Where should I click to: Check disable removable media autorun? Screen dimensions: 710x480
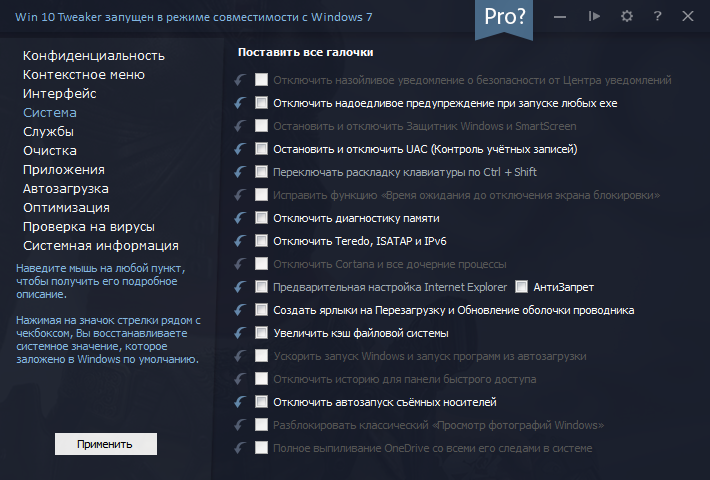click(x=261, y=402)
